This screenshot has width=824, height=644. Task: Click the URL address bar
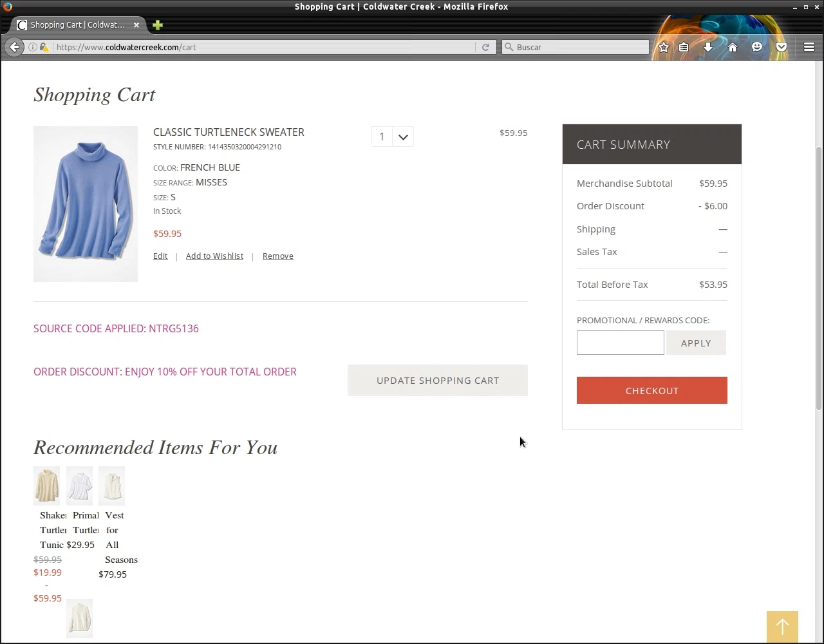click(x=264, y=47)
